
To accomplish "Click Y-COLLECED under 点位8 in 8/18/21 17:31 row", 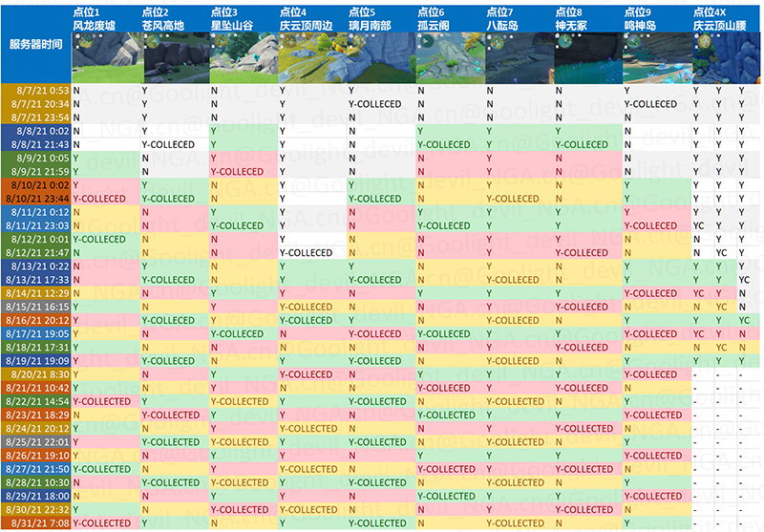I will click(x=582, y=348).
